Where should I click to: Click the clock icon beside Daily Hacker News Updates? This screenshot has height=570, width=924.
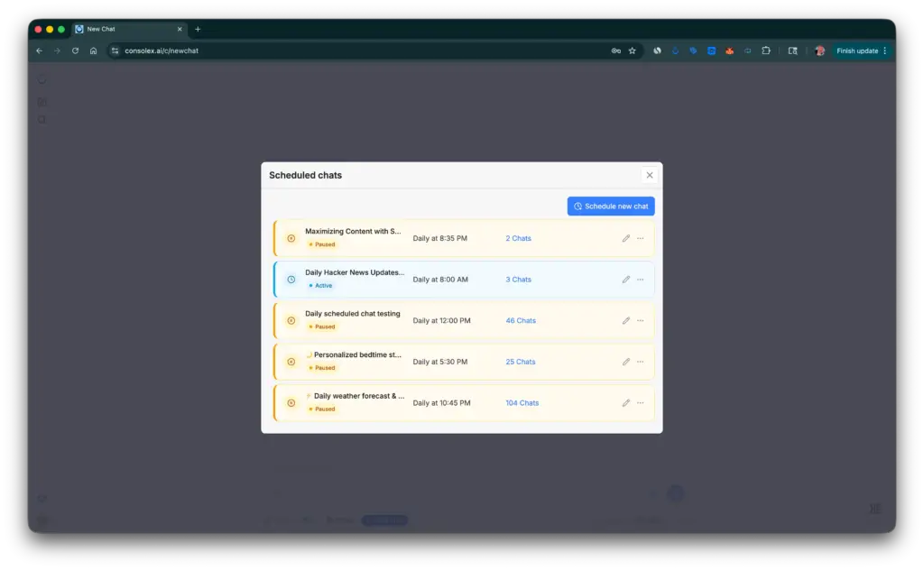tap(291, 280)
